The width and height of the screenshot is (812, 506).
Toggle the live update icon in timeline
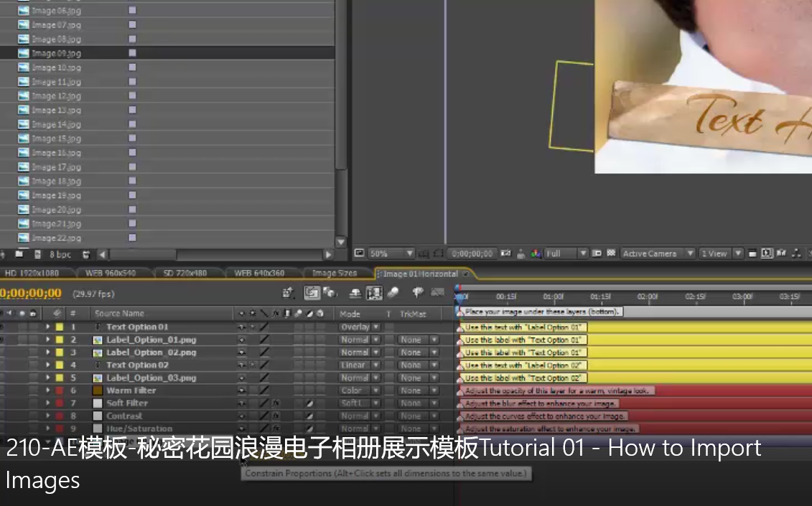[312, 293]
